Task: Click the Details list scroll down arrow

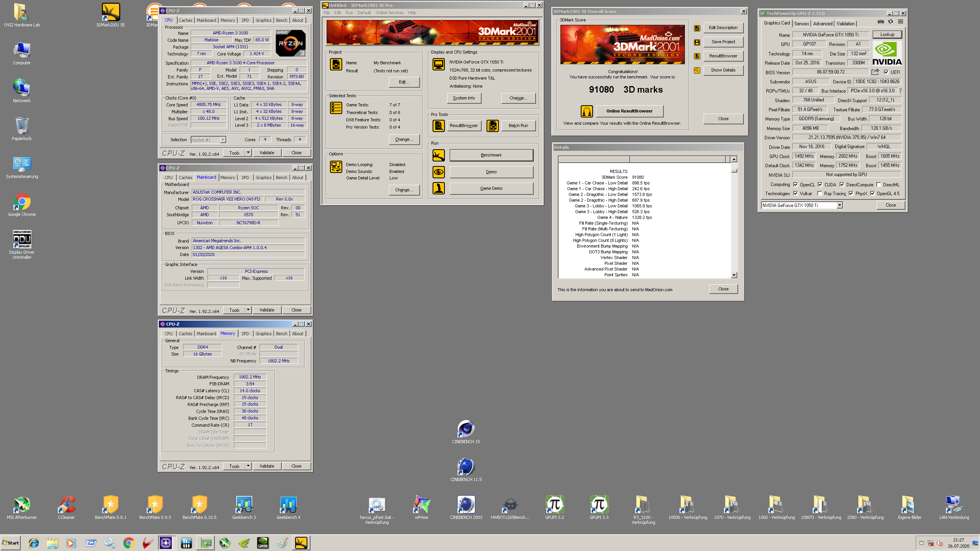Action: 734,275
